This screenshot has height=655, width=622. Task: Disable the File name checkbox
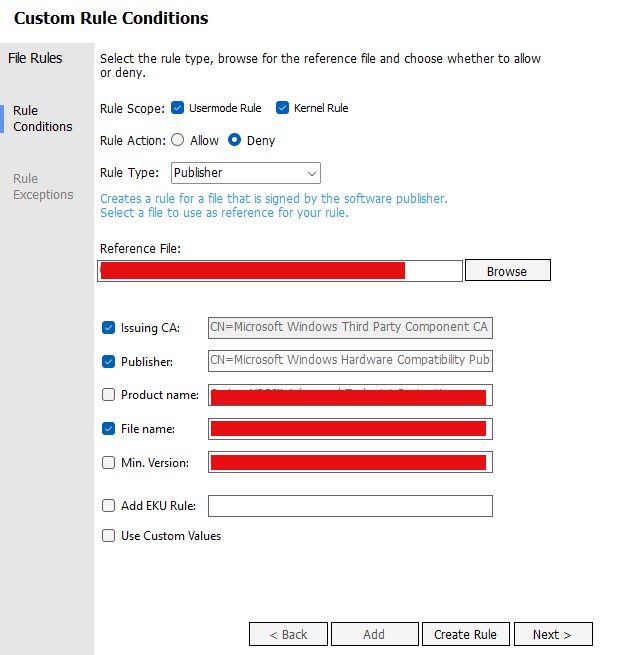(x=108, y=429)
